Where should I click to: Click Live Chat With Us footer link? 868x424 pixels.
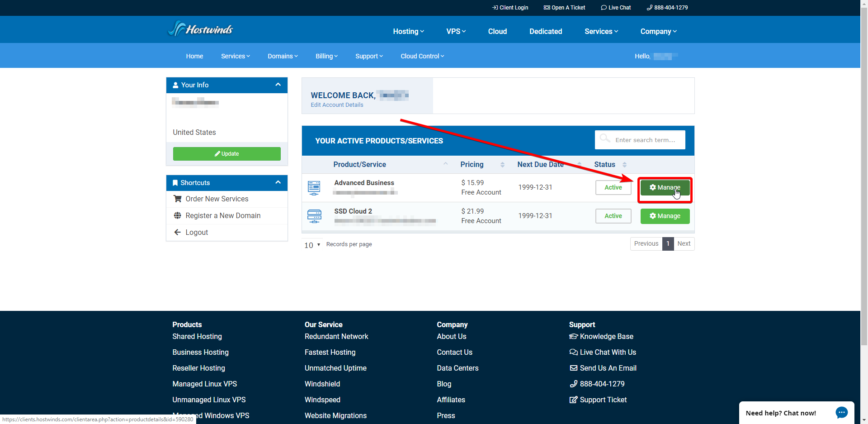(603, 353)
